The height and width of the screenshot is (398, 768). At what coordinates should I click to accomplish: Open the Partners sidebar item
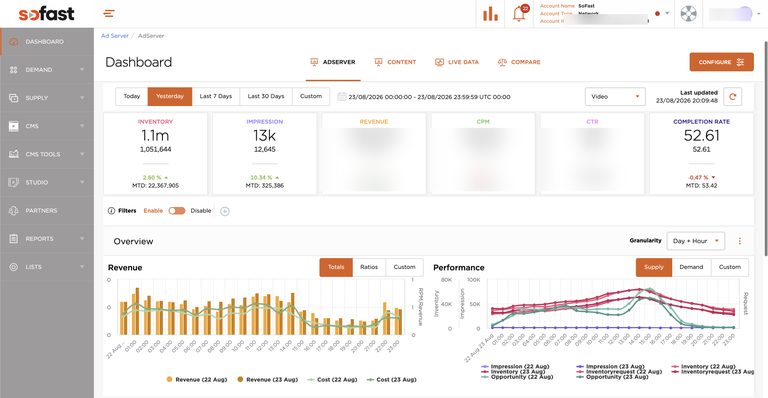47,211
